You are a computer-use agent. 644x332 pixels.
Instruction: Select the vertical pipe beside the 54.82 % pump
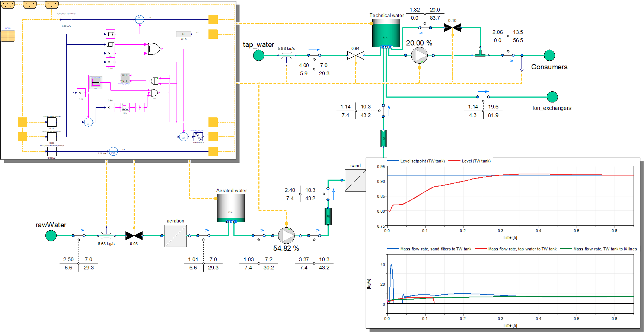coord(328,216)
